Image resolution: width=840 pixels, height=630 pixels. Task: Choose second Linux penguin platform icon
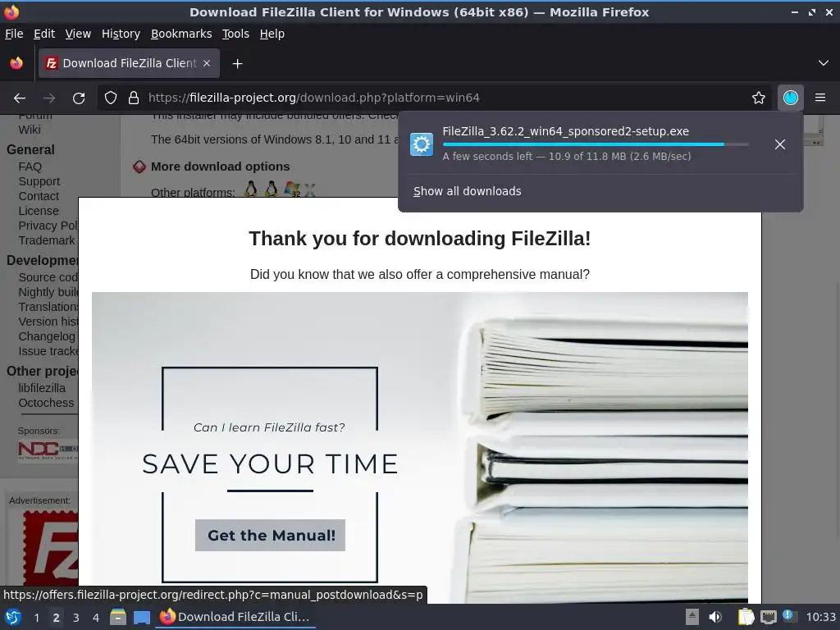click(272, 189)
